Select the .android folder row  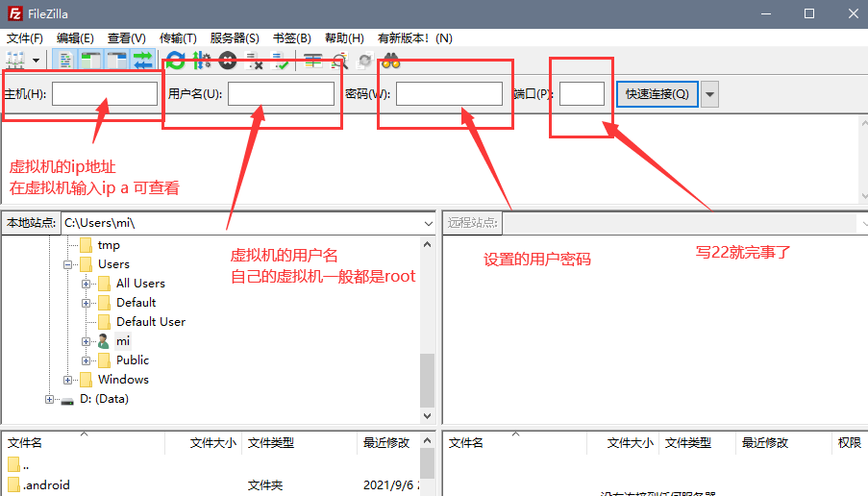click(211, 485)
